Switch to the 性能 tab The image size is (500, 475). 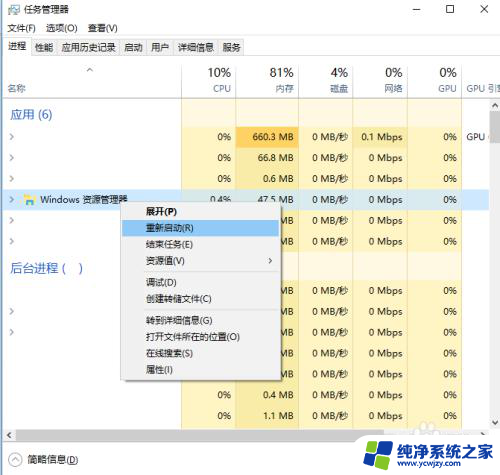pos(44,48)
